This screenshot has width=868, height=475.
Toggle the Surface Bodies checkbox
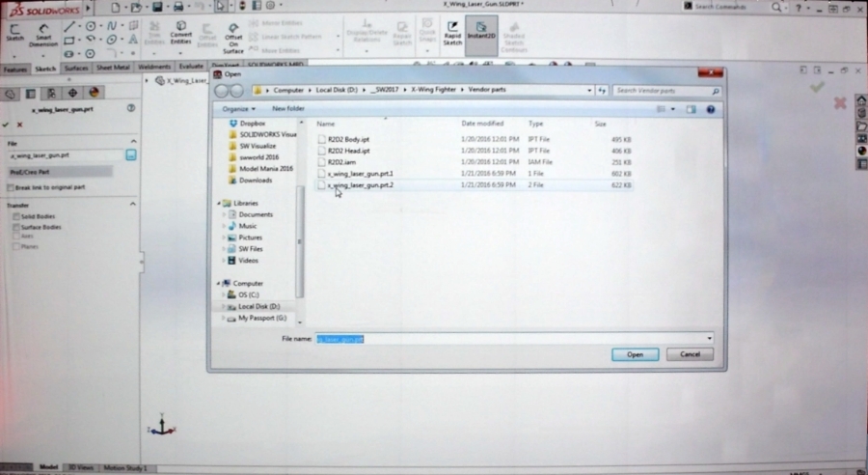point(16,227)
